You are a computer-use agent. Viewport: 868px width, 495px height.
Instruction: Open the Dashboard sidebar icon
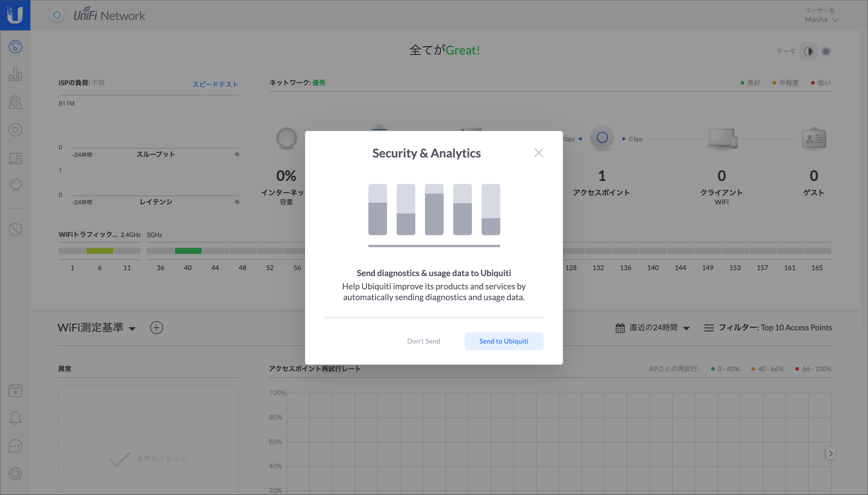point(15,47)
